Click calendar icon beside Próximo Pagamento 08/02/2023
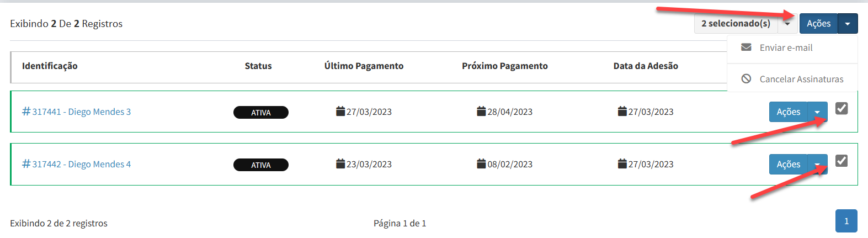 tap(481, 164)
